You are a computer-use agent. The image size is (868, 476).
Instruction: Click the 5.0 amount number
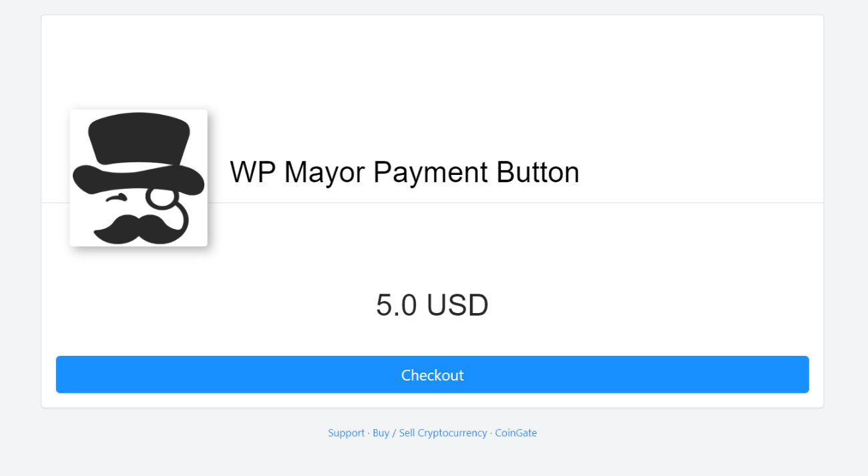pyautogui.click(x=397, y=305)
